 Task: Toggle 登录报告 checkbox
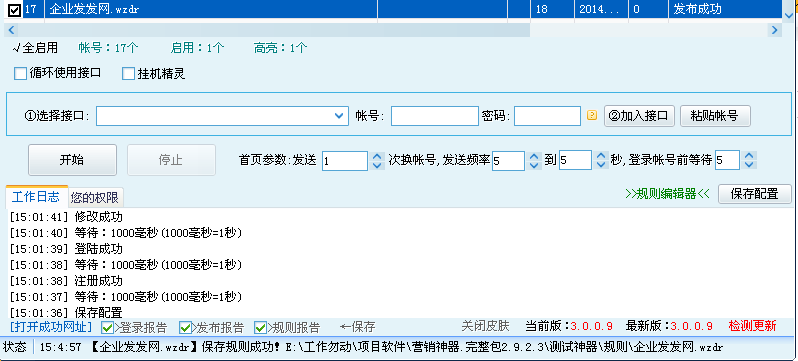coord(107,327)
